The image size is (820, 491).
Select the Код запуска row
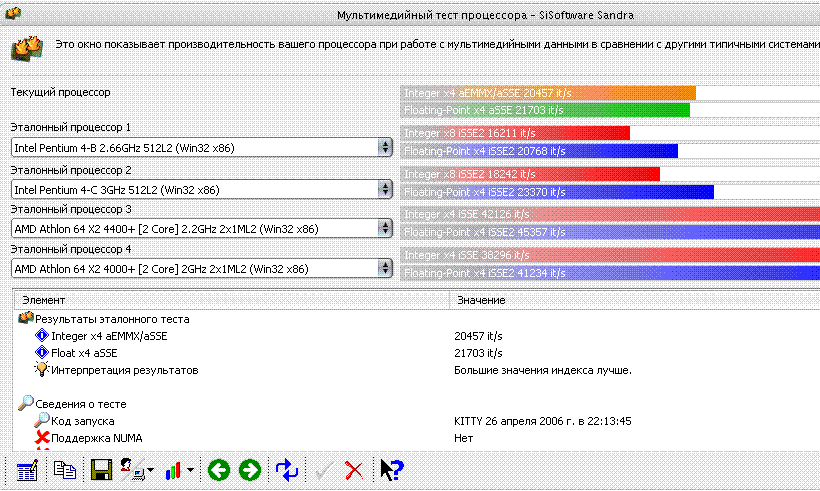pyautogui.click(x=417, y=421)
